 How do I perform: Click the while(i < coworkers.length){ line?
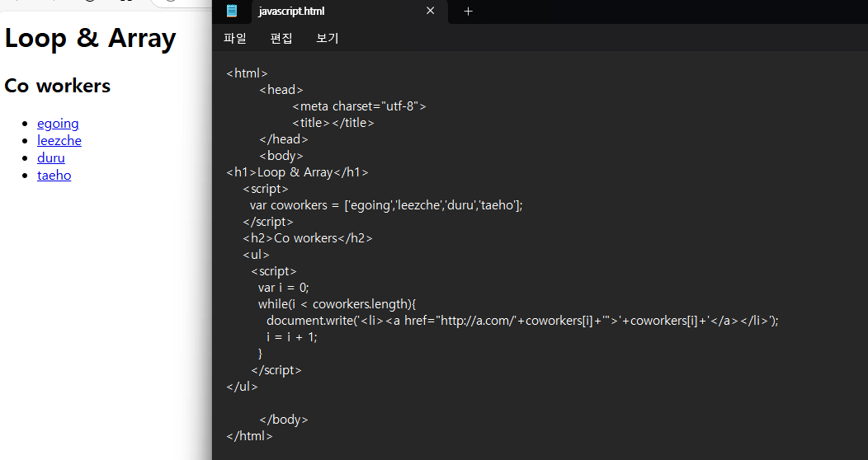pyautogui.click(x=337, y=304)
